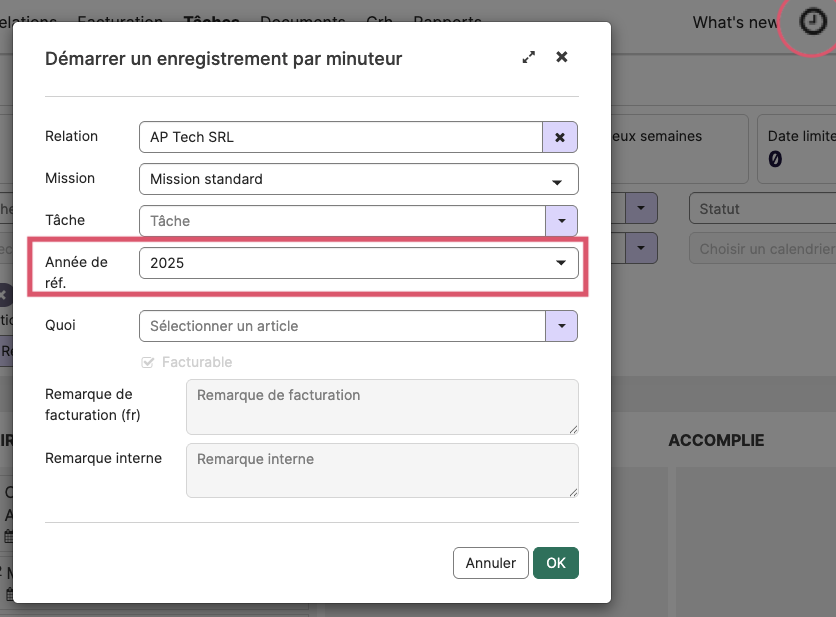Expand the Quoi article selector arrow
The width and height of the screenshot is (836, 617).
(561, 326)
